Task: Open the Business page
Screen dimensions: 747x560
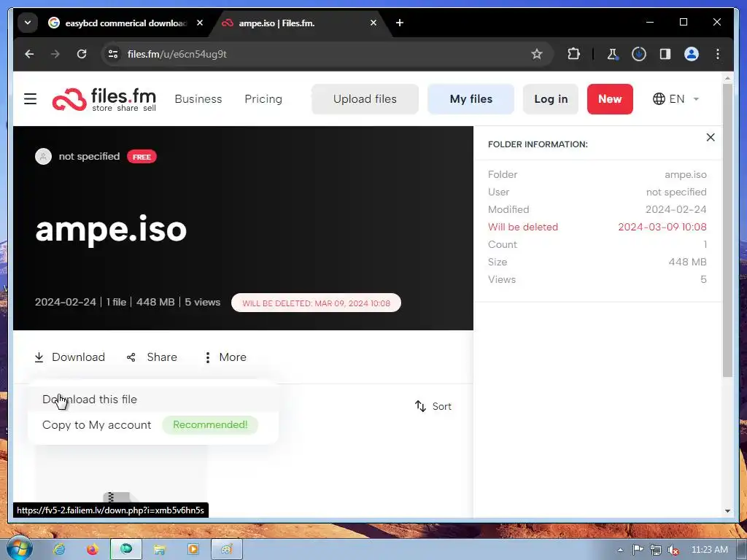Action: [x=198, y=98]
